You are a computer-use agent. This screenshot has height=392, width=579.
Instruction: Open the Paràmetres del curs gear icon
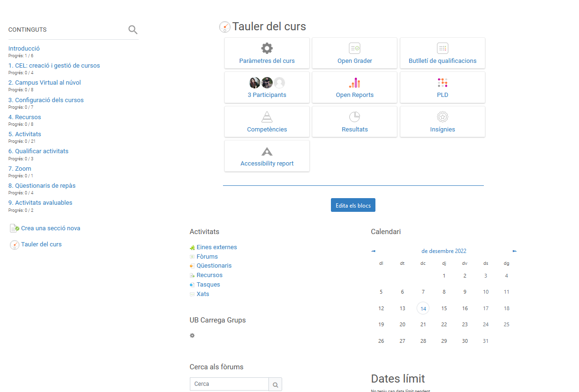pyautogui.click(x=267, y=48)
